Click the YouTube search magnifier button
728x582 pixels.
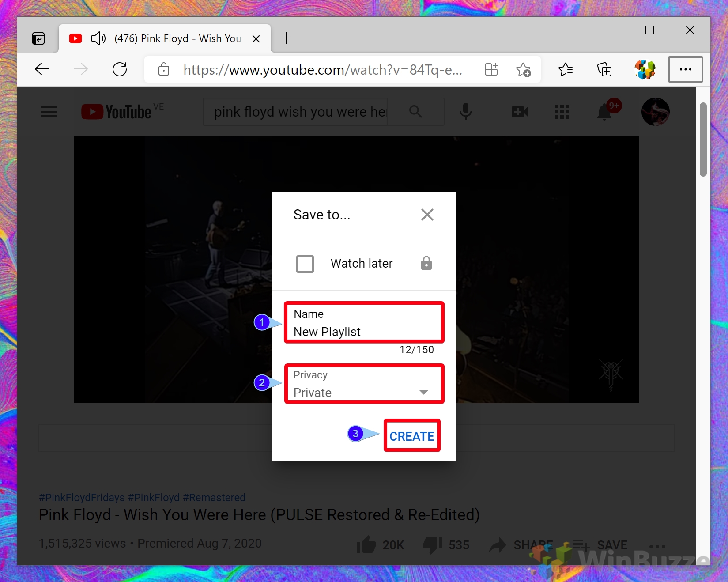[x=415, y=112]
